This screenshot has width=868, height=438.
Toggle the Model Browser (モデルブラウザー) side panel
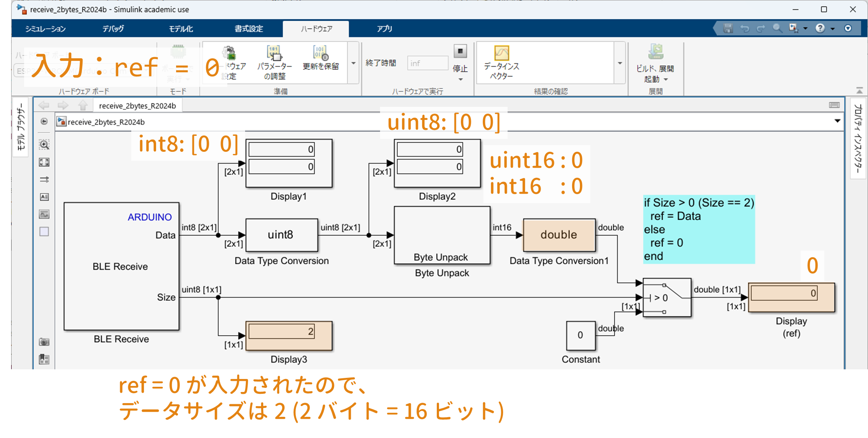tap(21, 127)
